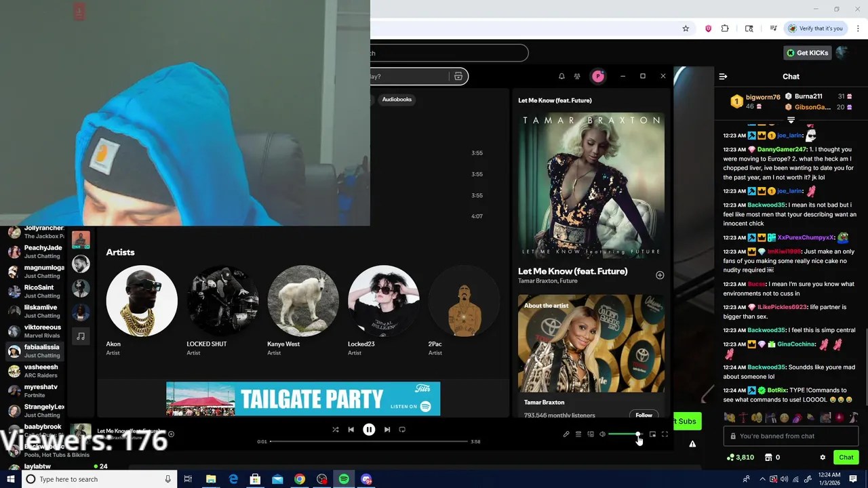Open Windows Start menu
The height and width of the screenshot is (488, 868).
coord(10,479)
